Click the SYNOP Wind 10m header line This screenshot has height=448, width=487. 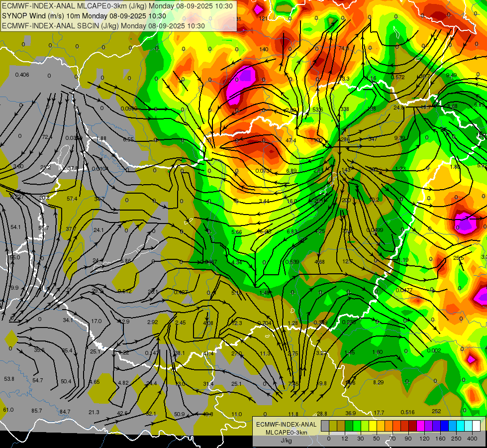(84, 16)
